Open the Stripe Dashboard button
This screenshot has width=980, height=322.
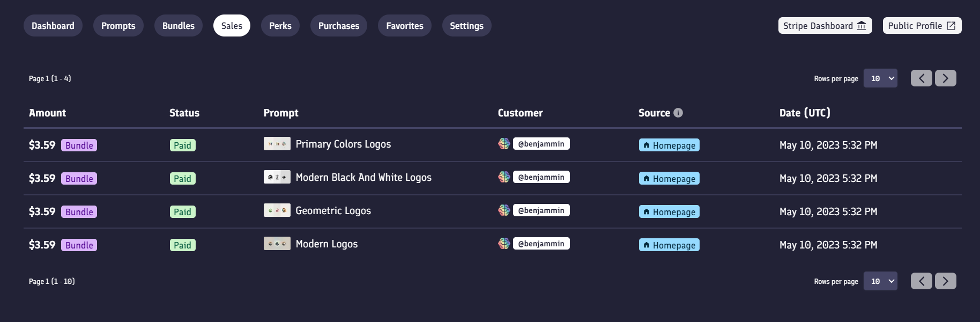click(825, 26)
